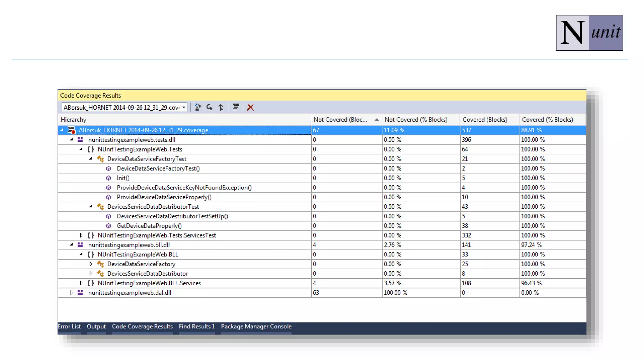This screenshot has height=362, width=644.
Task: Click the Init() method cube icon
Action: 109,178
